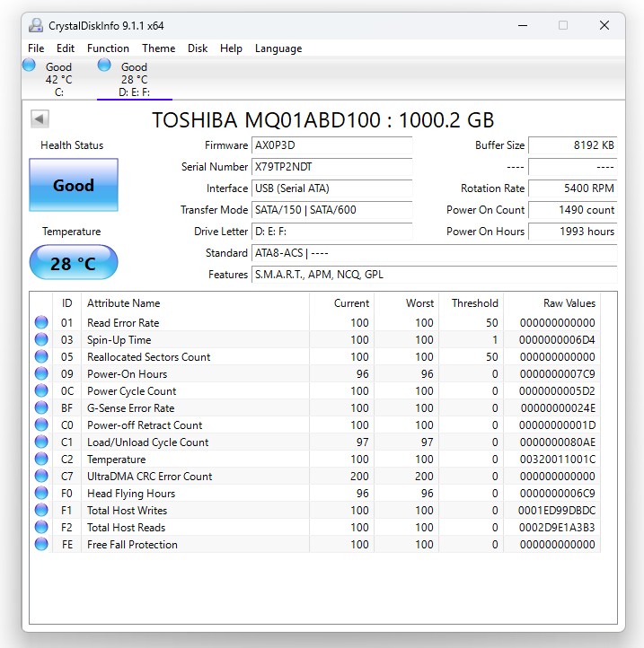Click the CrystalDiskInfo app icon in title bar
The image size is (644, 648).
[x=36, y=26]
